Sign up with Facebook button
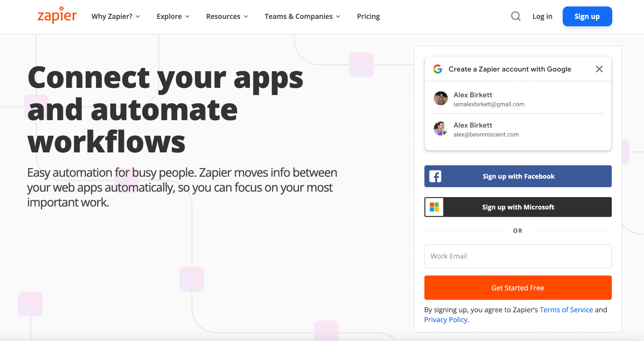This screenshot has width=644, height=341. tap(518, 176)
